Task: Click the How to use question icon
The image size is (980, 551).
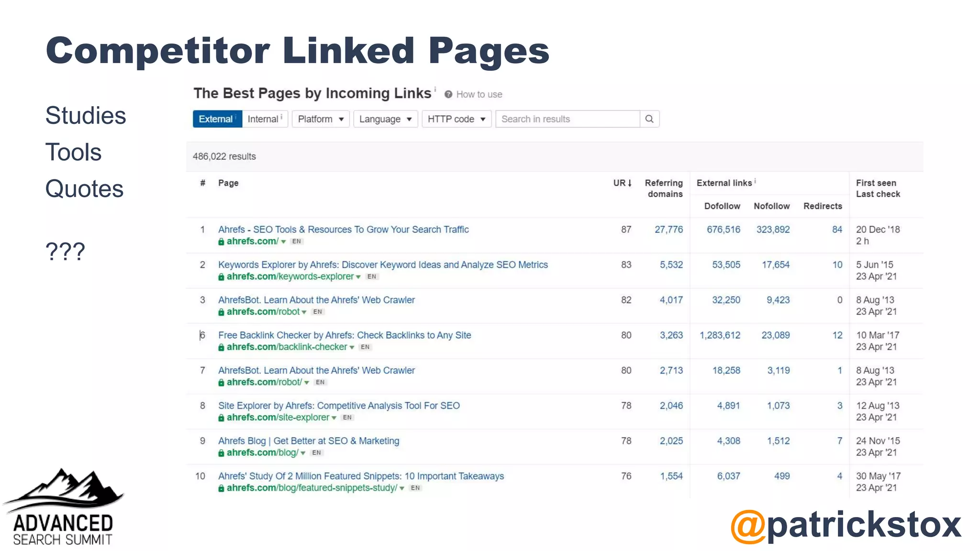Action: click(x=448, y=94)
